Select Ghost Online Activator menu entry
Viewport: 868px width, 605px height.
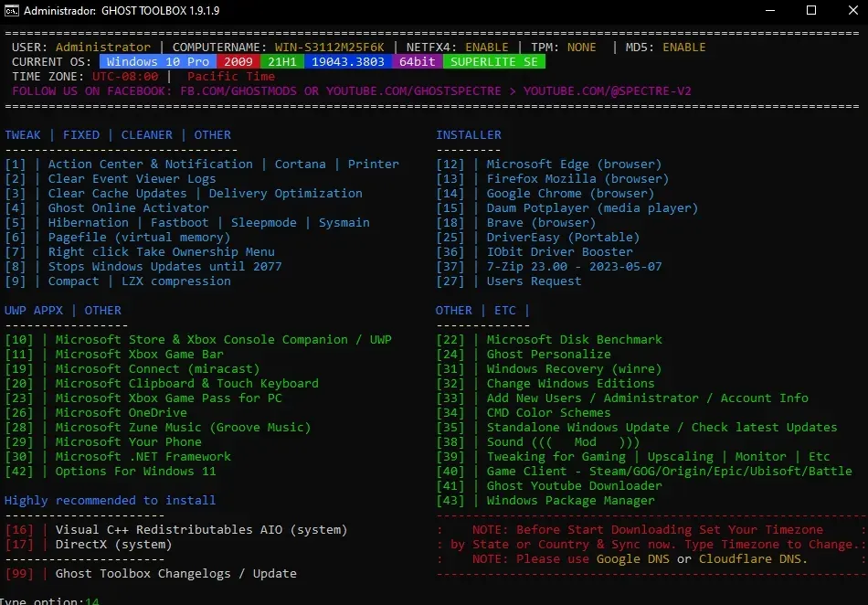(x=107, y=208)
